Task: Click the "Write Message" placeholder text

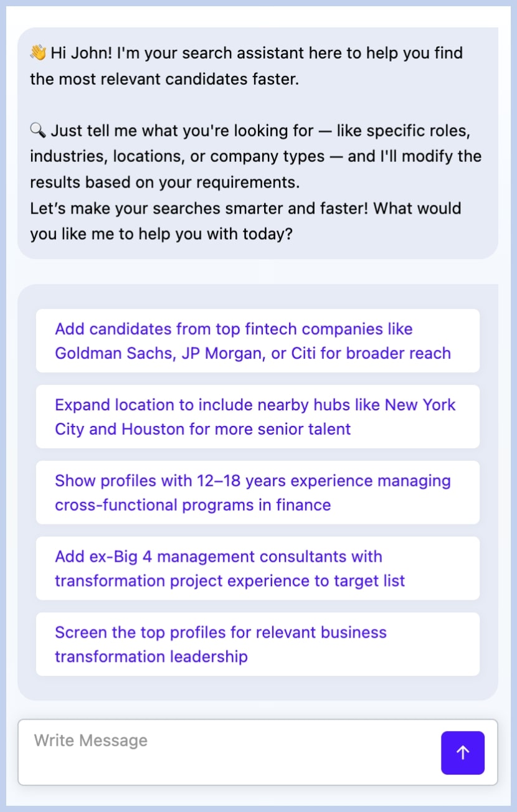Action: coord(91,740)
